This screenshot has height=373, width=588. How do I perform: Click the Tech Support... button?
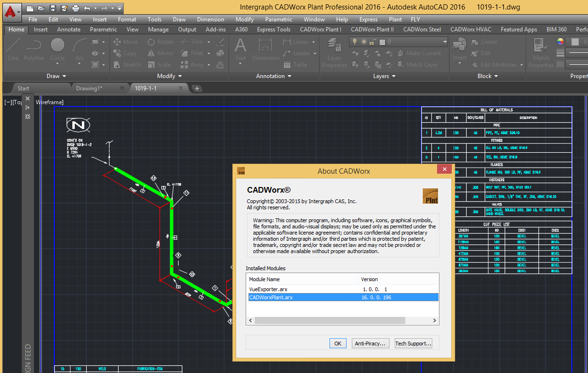(x=413, y=343)
